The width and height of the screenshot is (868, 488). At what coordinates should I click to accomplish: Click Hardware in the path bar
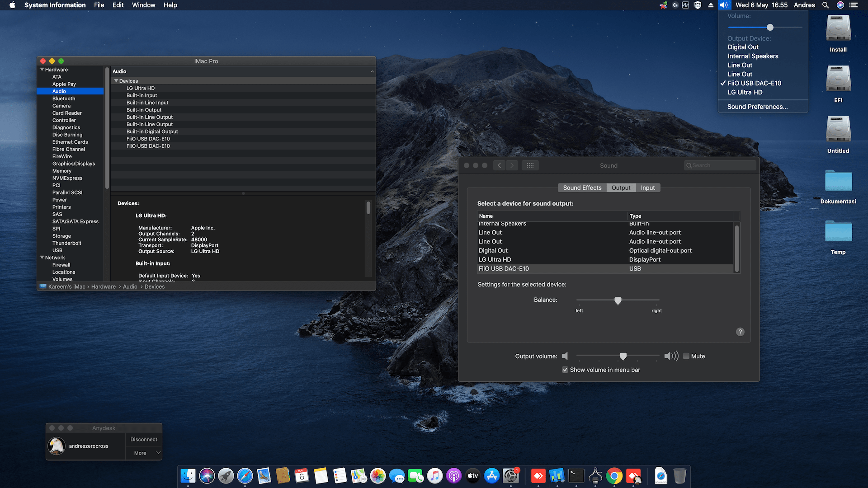pyautogui.click(x=104, y=286)
